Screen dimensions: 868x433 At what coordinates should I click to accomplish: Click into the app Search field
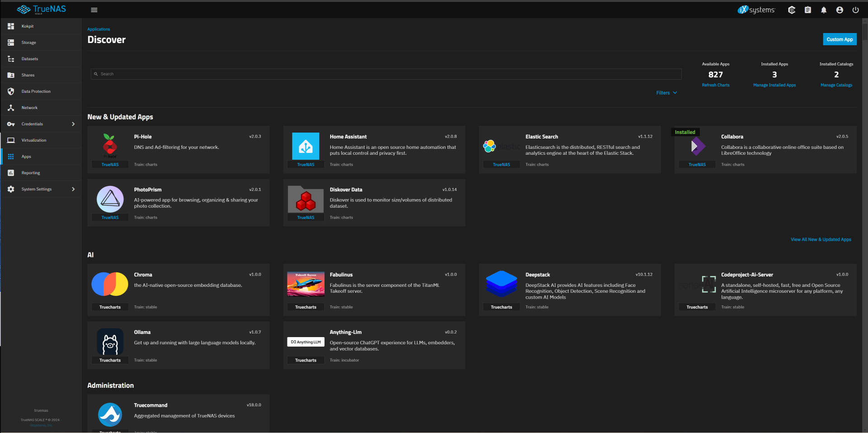386,74
